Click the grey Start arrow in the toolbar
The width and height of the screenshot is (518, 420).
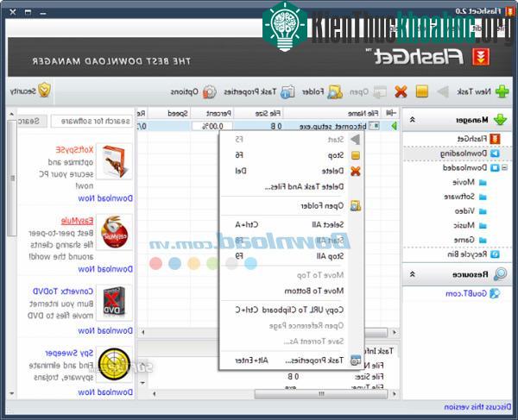pos(443,91)
